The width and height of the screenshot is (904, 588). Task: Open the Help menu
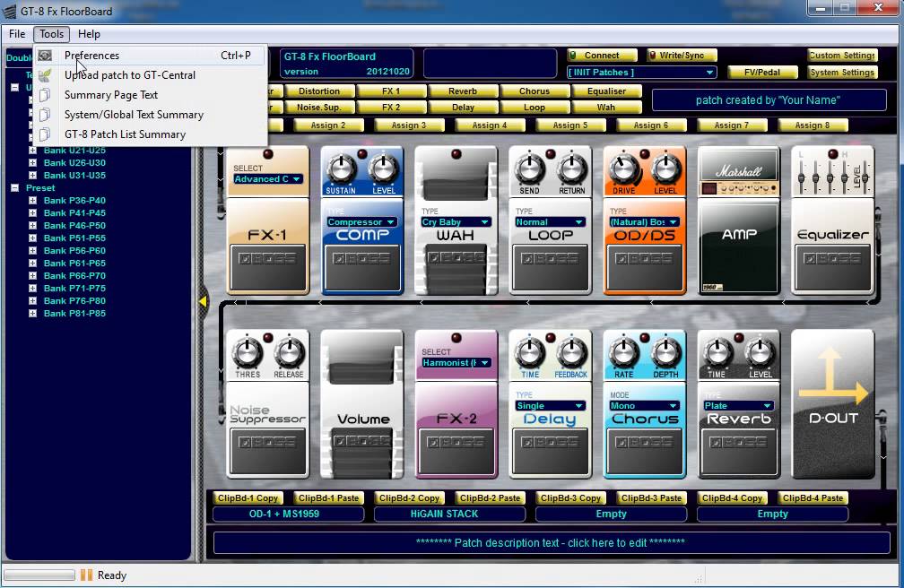[89, 34]
